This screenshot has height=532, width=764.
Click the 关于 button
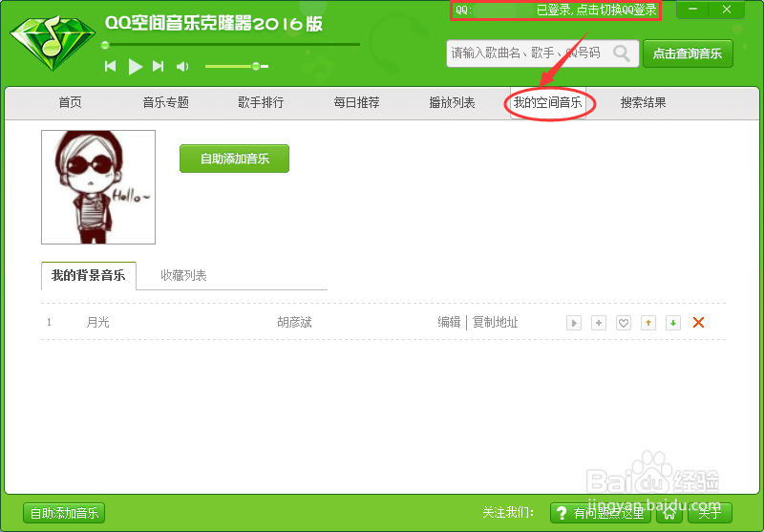point(710,513)
